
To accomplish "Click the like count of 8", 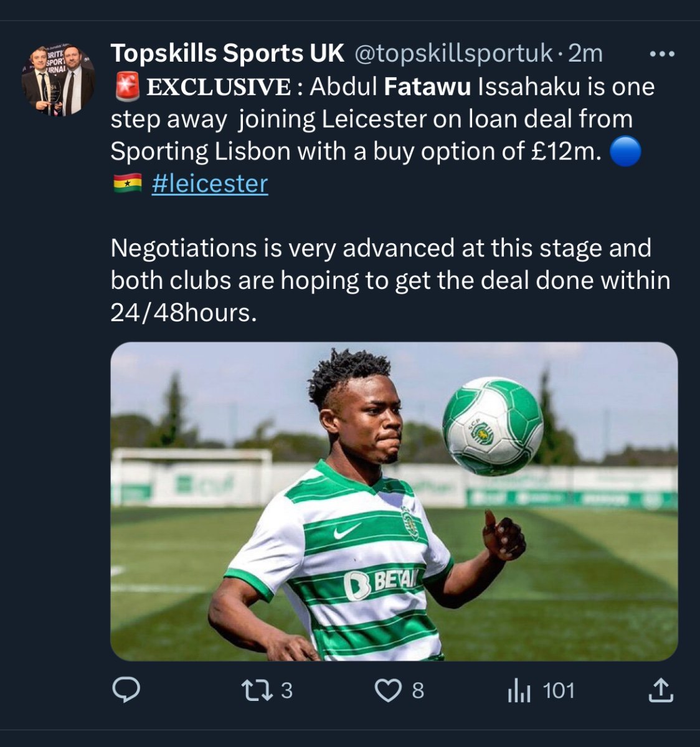I will pos(418,690).
